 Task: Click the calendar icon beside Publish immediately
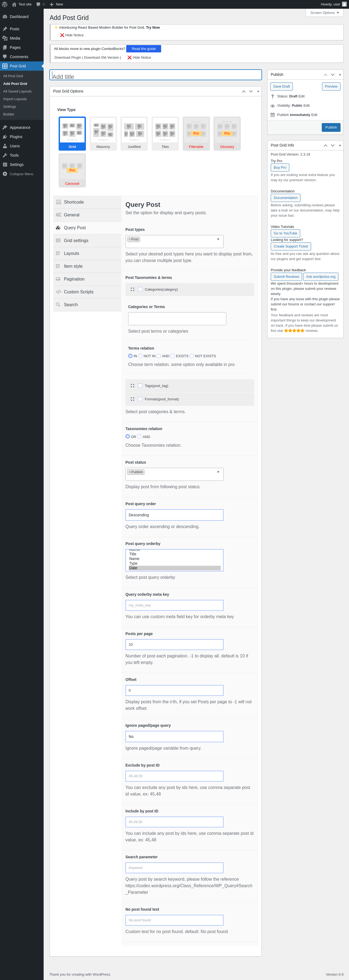pyautogui.click(x=273, y=115)
